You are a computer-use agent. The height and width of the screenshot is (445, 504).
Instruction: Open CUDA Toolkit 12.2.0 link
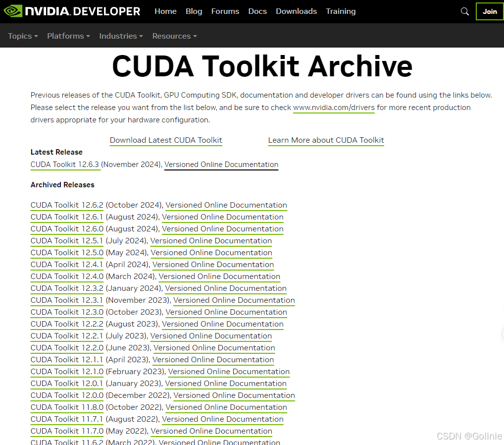(67, 348)
